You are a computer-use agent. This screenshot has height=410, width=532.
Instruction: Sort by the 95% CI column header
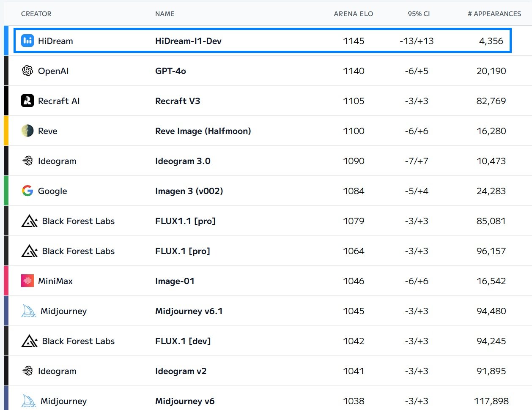point(419,14)
